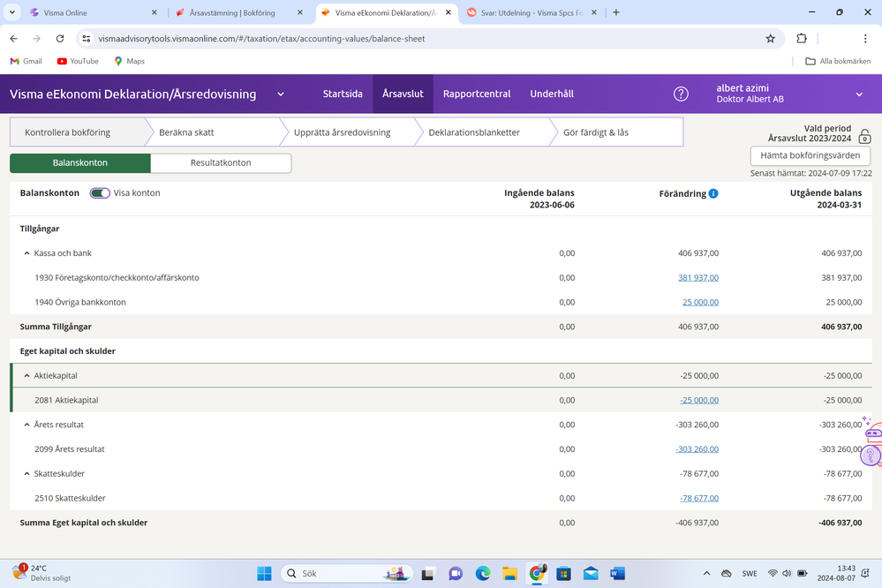Open the Årsavslut menu item
Screen dimensions: 882x588
(403, 94)
